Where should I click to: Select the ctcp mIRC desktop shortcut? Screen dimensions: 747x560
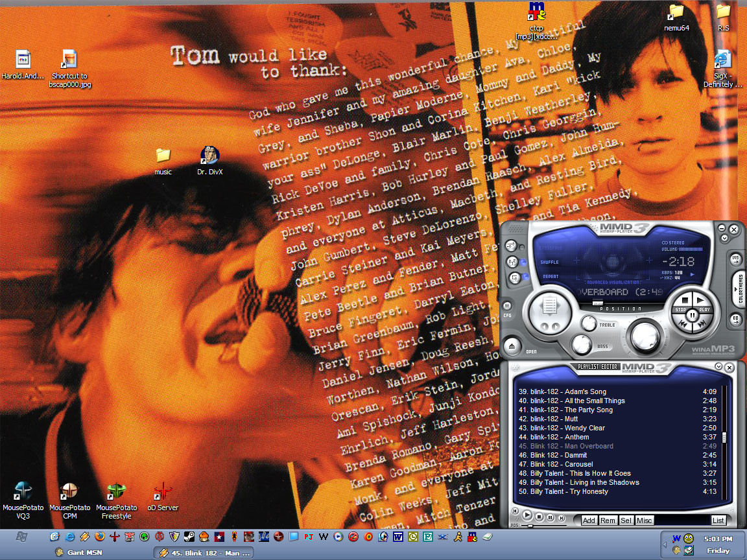point(536,21)
